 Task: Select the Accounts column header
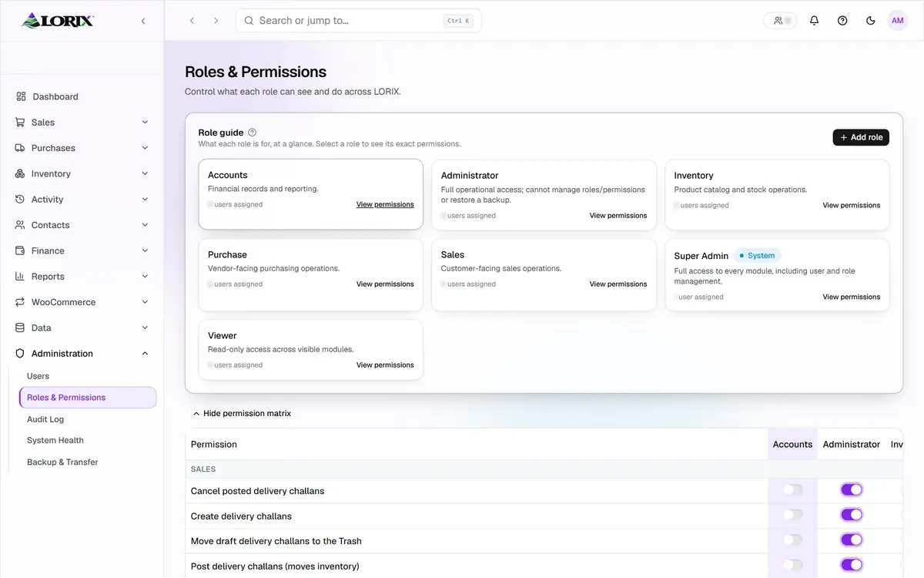[792, 445]
